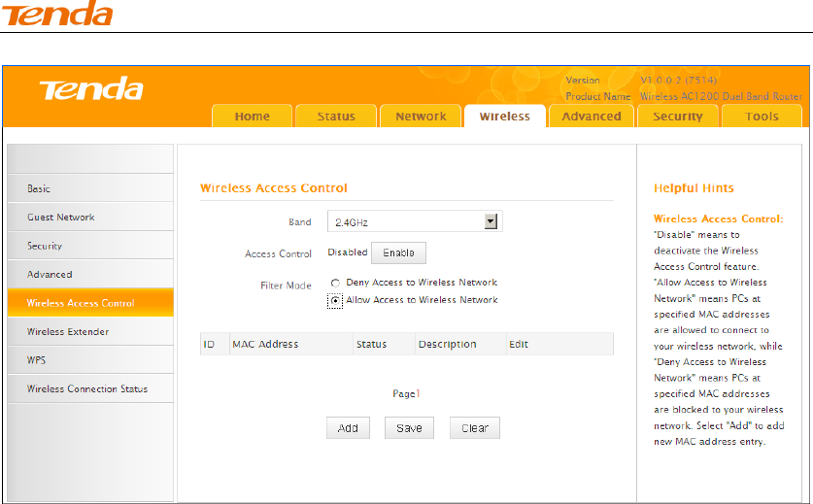Click the Helpful Hints heading
The width and height of the screenshot is (813, 504).
tap(694, 187)
